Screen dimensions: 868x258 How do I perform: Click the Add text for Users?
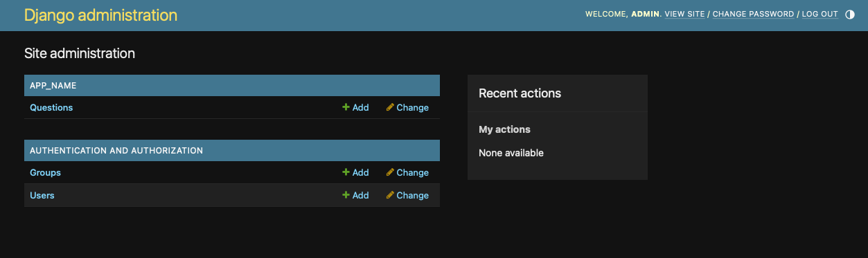pos(360,195)
